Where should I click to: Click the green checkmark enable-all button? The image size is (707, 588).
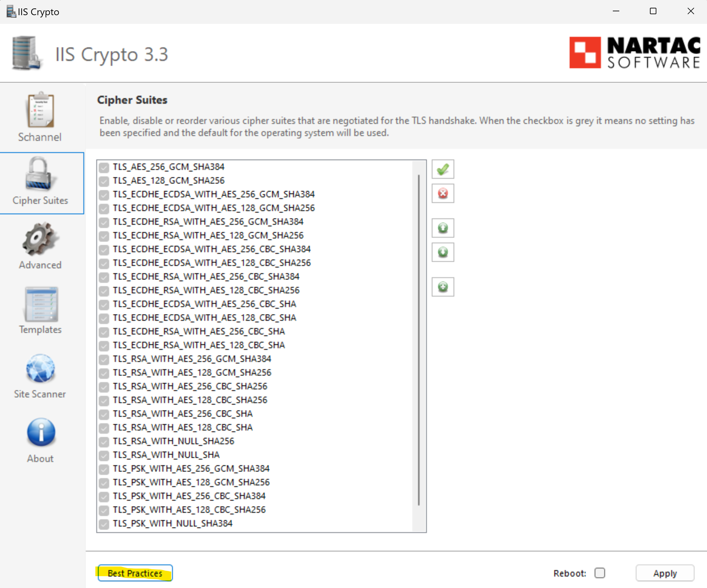pos(443,169)
